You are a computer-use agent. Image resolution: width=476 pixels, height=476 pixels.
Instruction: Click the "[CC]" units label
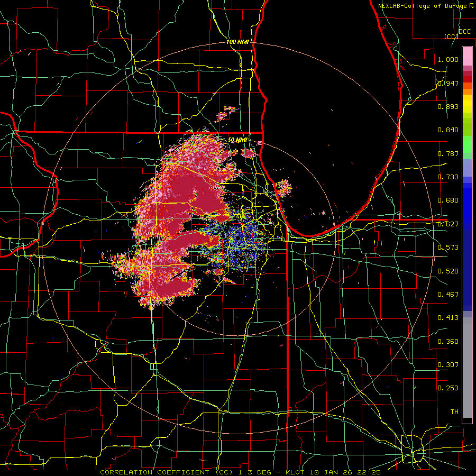click(x=451, y=36)
